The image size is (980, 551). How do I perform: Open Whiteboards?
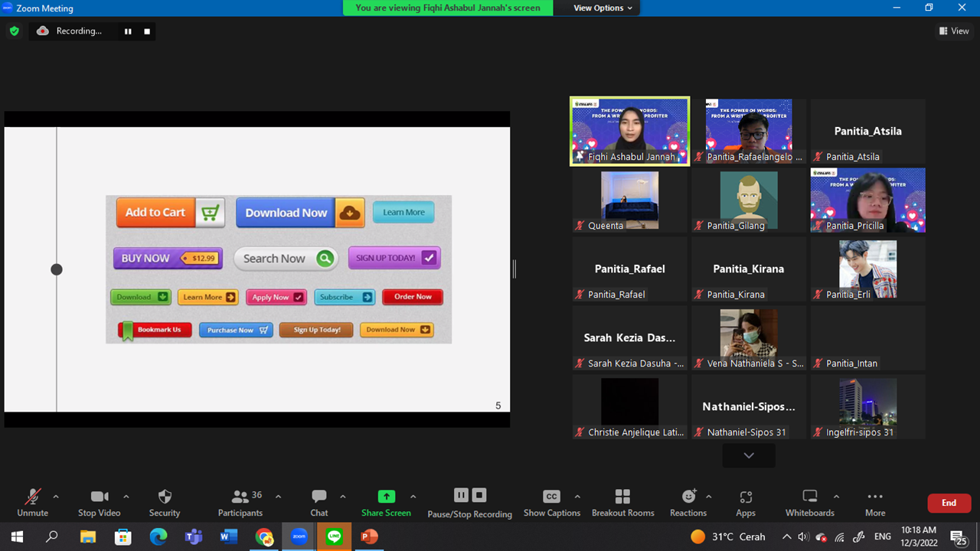coord(809,497)
